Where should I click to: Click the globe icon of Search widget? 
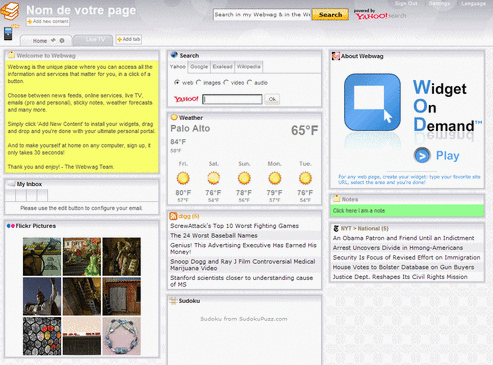coord(174,55)
